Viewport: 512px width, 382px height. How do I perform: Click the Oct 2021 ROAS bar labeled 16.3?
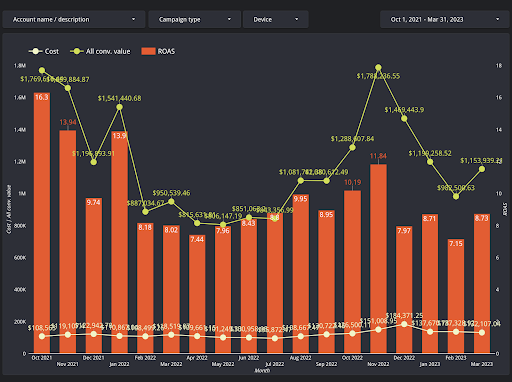tap(42, 223)
